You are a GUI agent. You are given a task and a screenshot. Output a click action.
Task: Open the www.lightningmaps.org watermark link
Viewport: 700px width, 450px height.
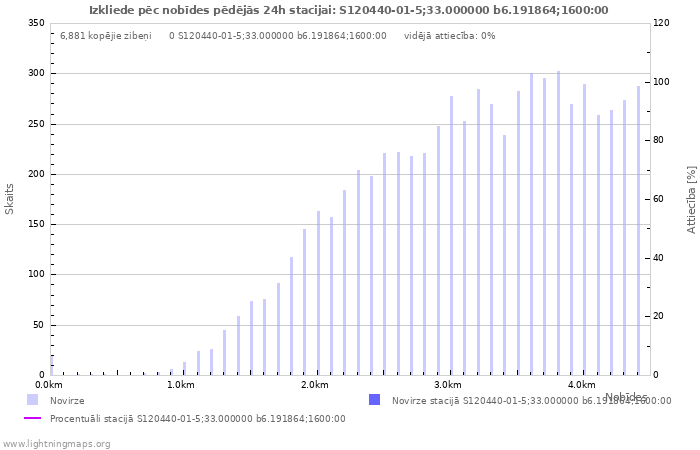click(56, 444)
